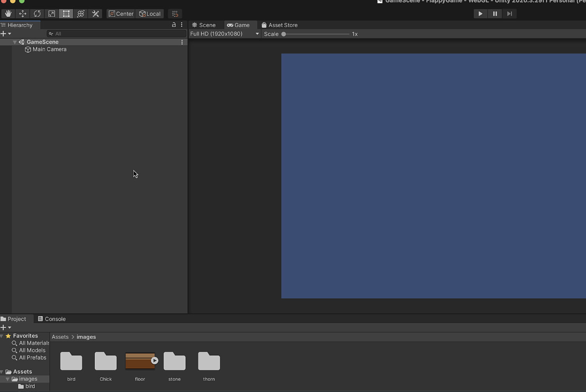
Task: Collapse the Favorites section
Action: pos(2,336)
